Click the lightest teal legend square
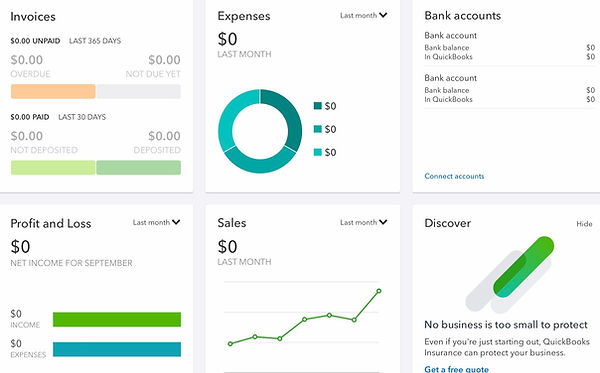600x373 pixels. pyautogui.click(x=318, y=152)
